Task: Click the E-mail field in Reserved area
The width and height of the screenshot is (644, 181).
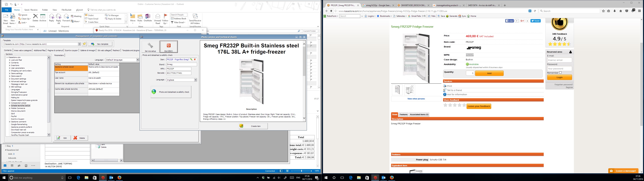Action: (559, 60)
